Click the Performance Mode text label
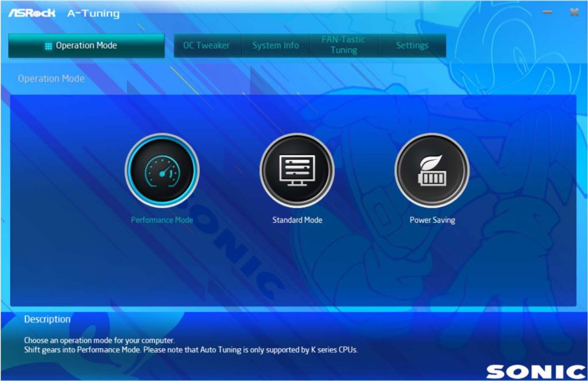 162,220
